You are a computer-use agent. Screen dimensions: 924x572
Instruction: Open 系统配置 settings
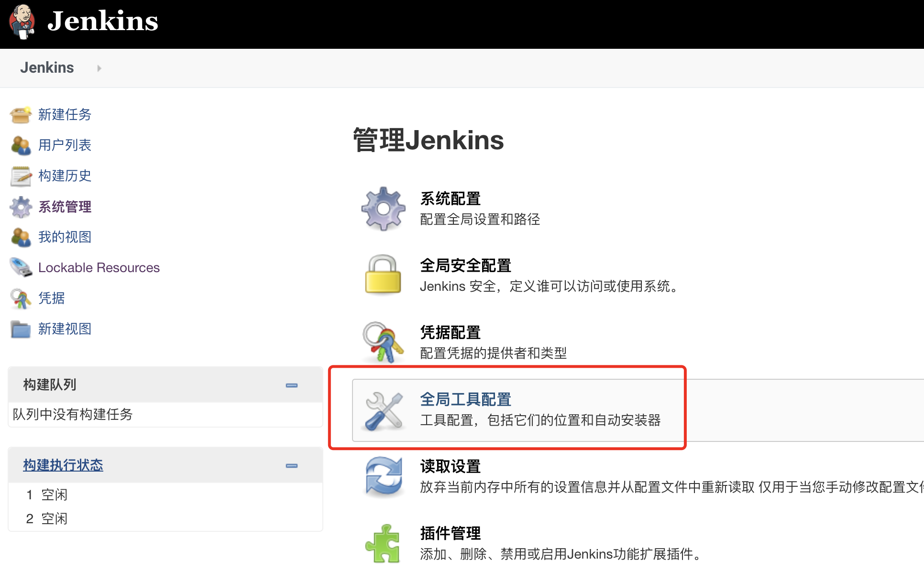point(450,198)
